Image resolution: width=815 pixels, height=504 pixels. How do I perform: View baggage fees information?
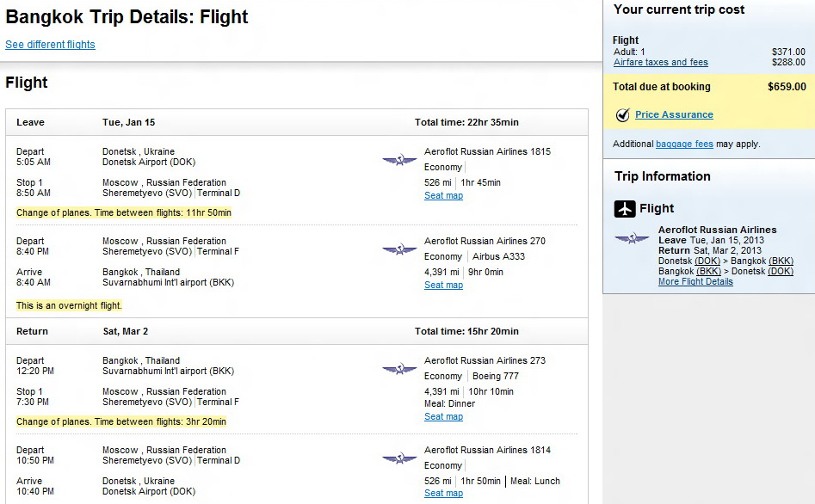[x=684, y=144]
